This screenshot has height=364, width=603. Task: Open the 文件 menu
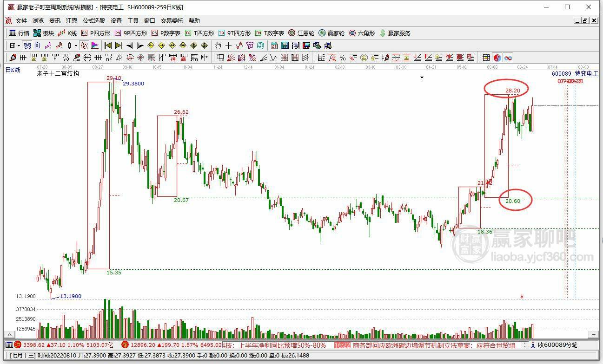tap(21, 21)
